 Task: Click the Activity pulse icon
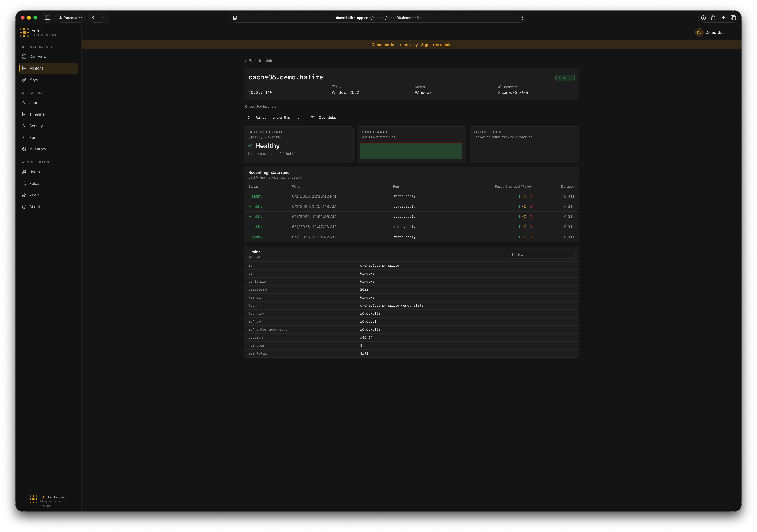(x=24, y=126)
